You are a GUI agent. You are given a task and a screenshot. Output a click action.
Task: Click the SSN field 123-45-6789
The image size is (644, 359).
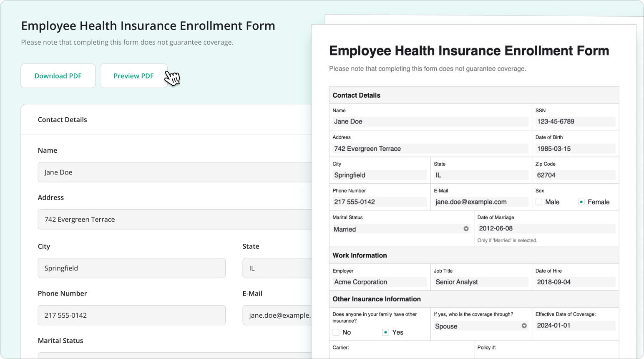[575, 121]
